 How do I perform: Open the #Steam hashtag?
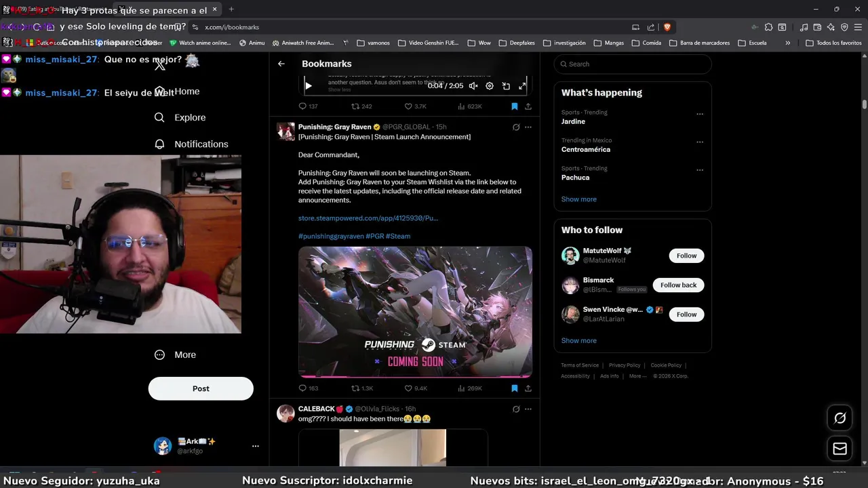[398, 236]
